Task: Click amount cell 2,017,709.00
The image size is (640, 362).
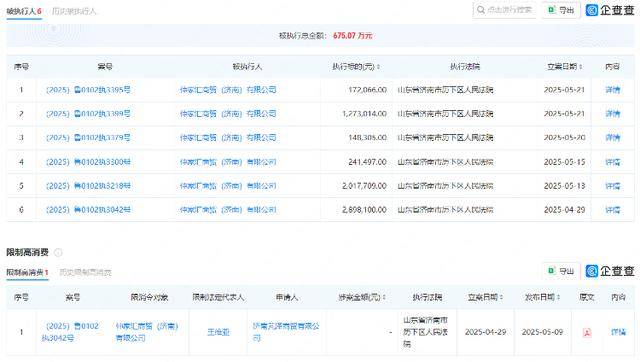Action: (x=364, y=186)
